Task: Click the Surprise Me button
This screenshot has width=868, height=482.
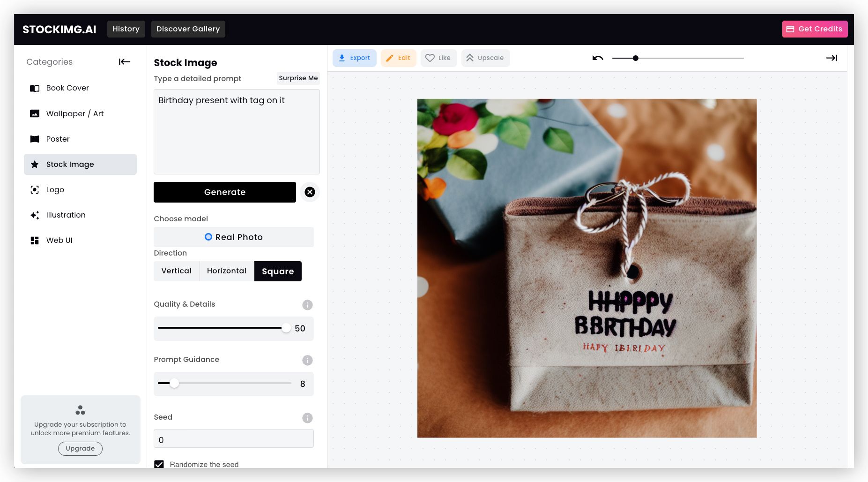Action: [x=298, y=78]
